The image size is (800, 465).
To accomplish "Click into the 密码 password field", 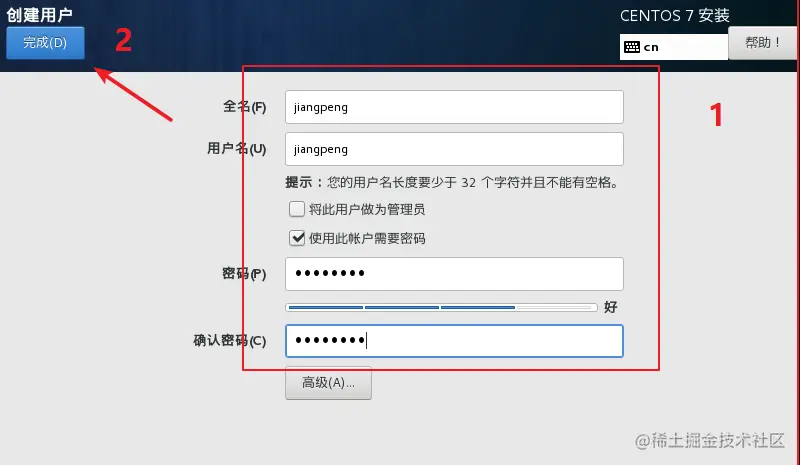I will point(454,274).
